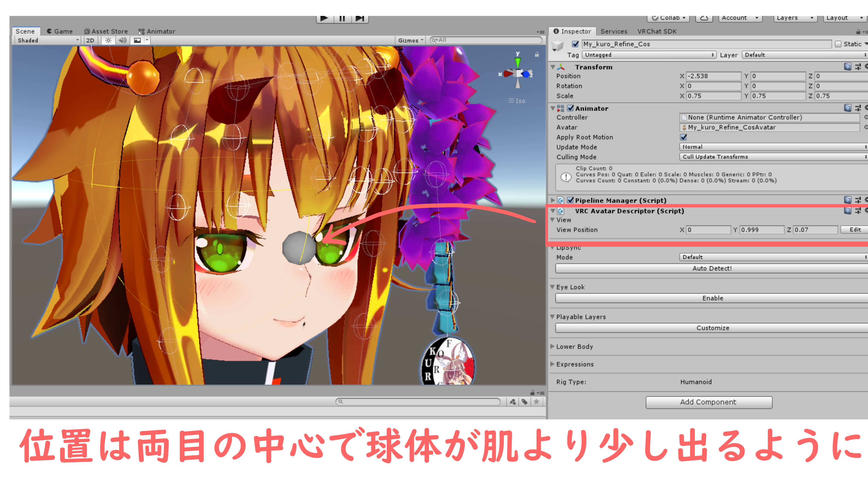Click the cloud services icon
868x493 pixels.
(x=704, y=18)
